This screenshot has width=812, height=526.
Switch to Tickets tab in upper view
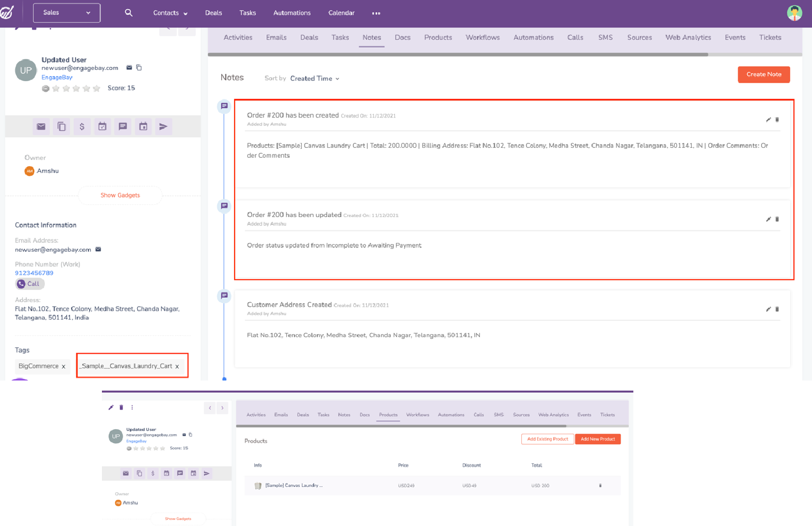click(x=770, y=37)
